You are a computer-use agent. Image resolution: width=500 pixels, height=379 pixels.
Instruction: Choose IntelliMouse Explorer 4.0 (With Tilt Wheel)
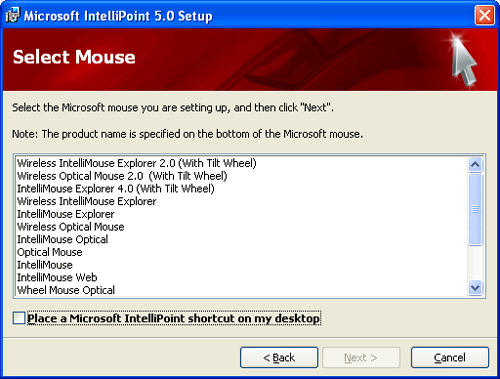pos(116,189)
